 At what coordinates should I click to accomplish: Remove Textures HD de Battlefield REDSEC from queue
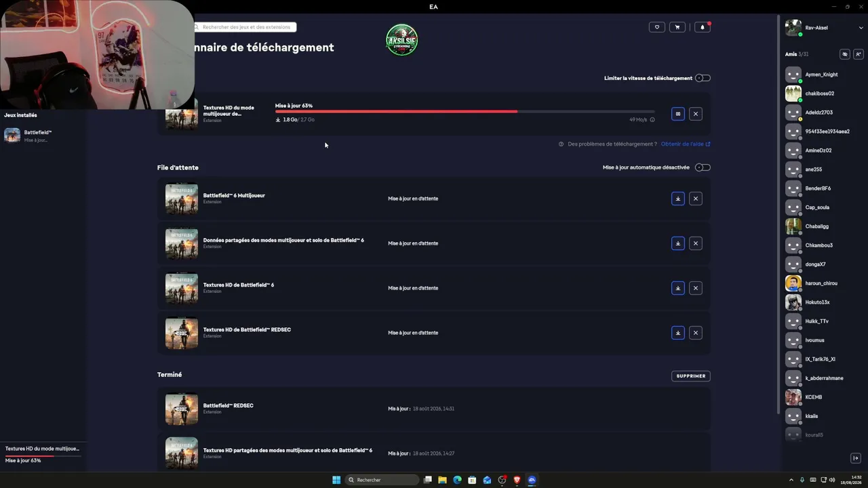click(x=695, y=333)
